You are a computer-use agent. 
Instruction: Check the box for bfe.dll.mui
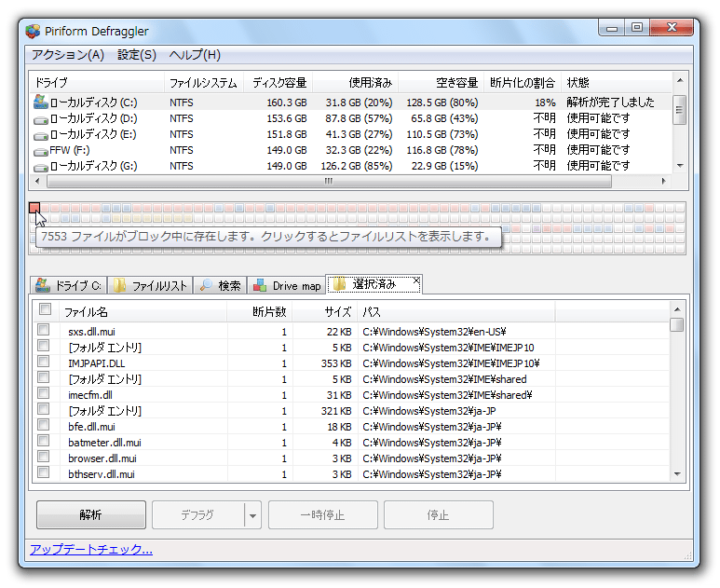[44, 425]
